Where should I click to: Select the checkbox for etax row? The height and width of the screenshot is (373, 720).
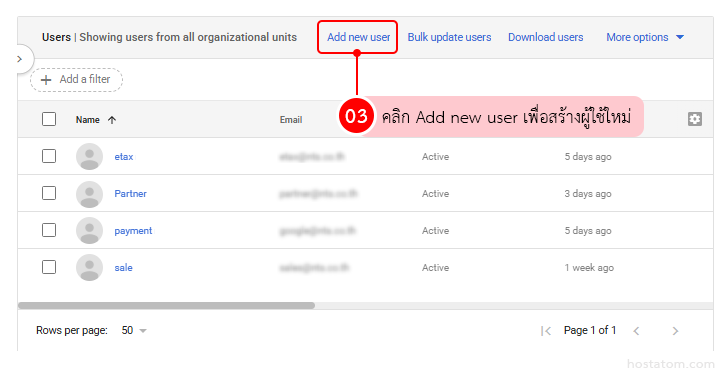pyautogui.click(x=49, y=156)
